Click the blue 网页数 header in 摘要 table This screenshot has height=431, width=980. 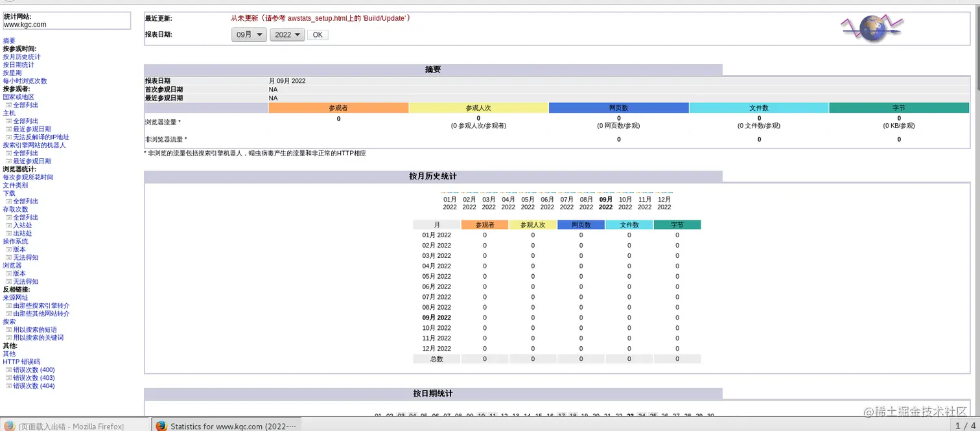pyautogui.click(x=618, y=108)
